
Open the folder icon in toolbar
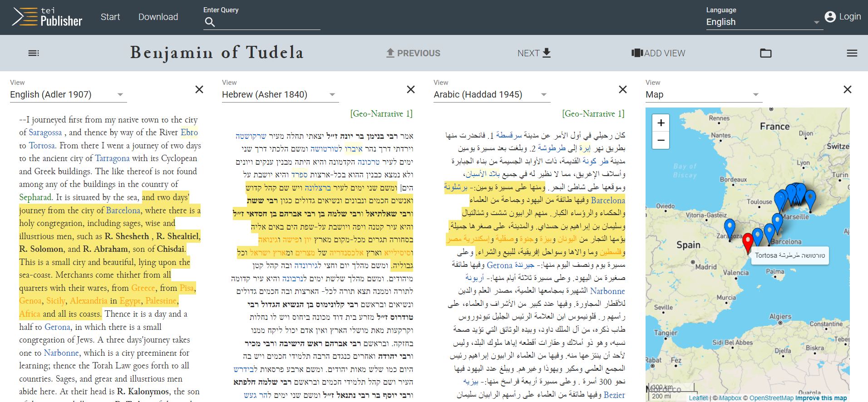point(766,53)
